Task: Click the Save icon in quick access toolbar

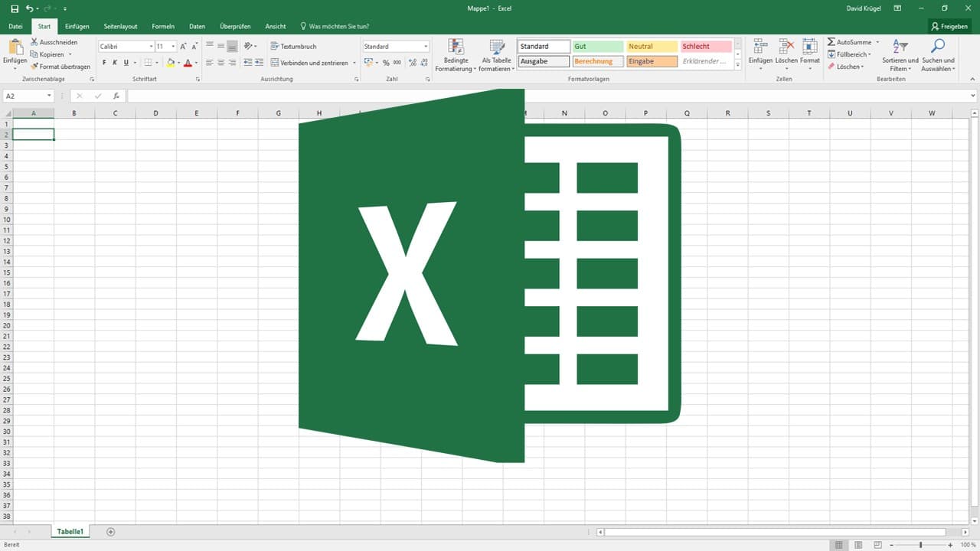Action: click(15, 8)
